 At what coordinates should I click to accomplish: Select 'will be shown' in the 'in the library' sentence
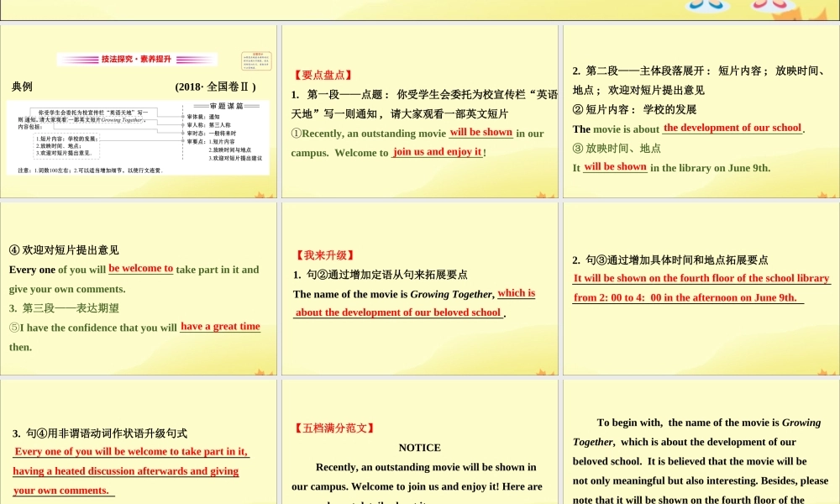615,166
